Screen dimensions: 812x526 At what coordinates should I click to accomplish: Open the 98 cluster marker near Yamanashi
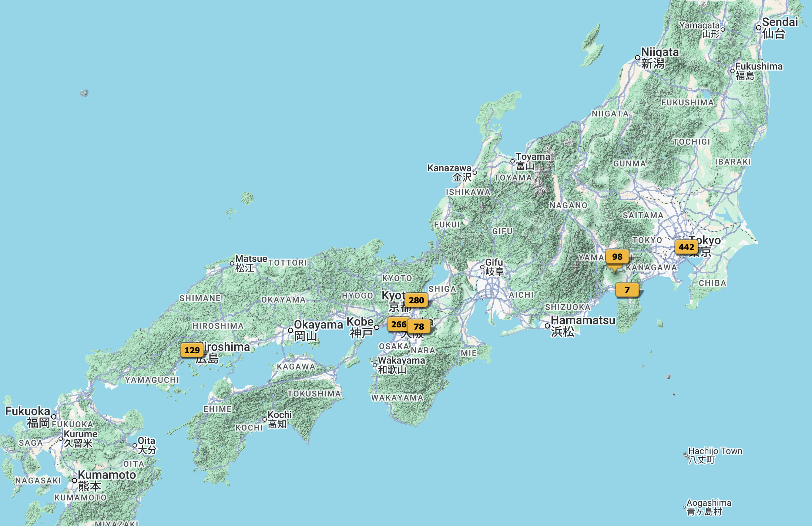(617, 257)
